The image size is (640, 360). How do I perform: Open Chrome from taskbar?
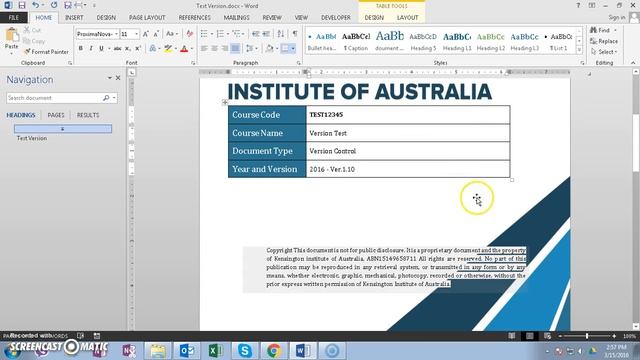coord(274,351)
